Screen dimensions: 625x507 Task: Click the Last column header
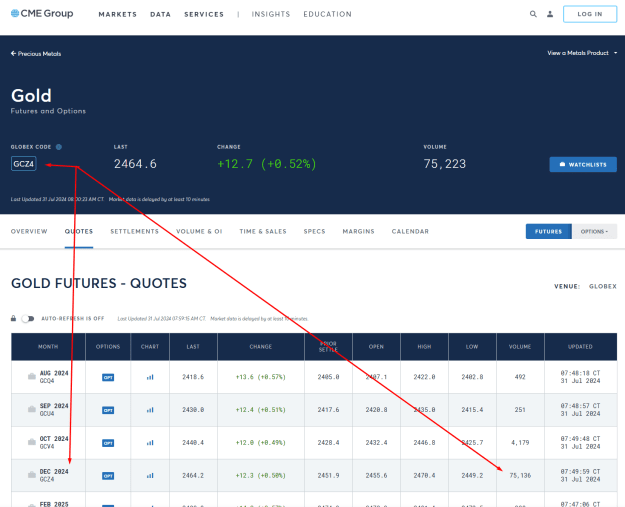193,347
